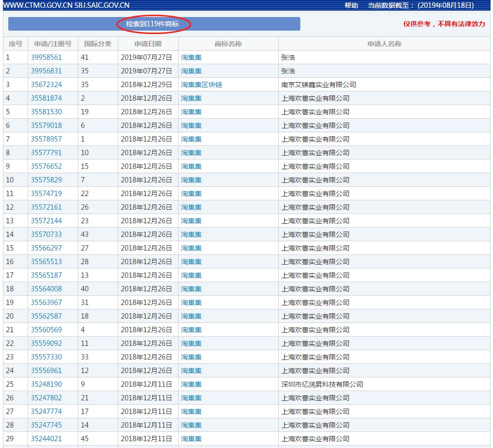Open registration number 35672324
The width and height of the screenshot is (493, 448).
coord(46,85)
